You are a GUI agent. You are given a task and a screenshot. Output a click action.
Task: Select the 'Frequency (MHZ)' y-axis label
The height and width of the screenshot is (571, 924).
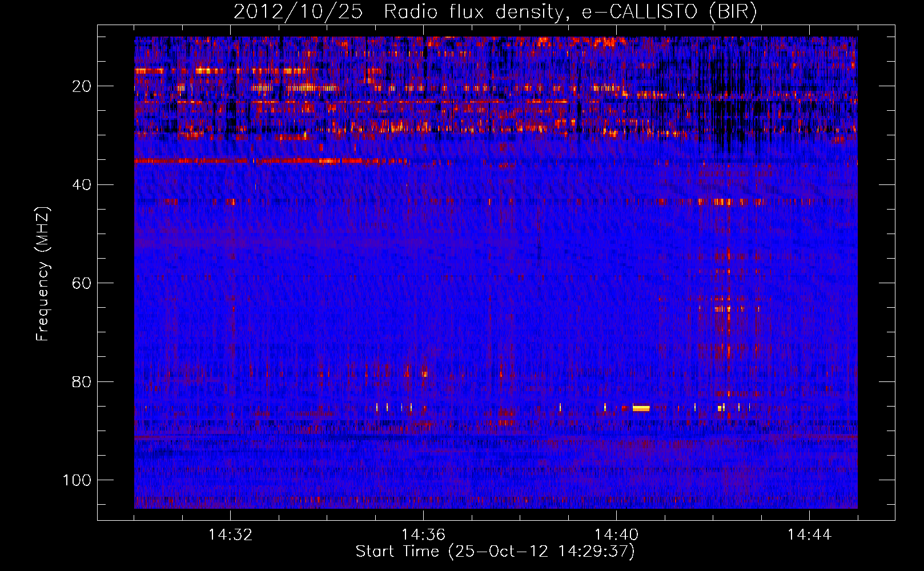coord(42,274)
